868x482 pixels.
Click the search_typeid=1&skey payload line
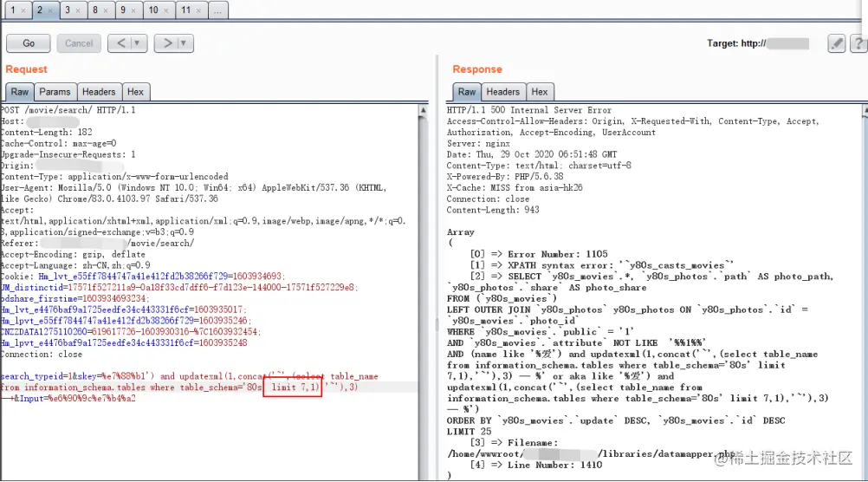click(x=190, y=376)
